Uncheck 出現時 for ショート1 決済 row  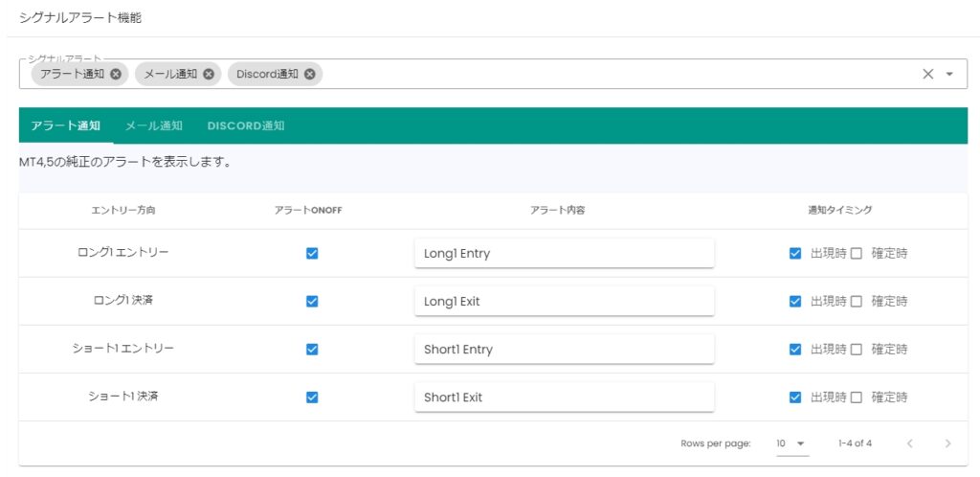[x=795, y=397]
